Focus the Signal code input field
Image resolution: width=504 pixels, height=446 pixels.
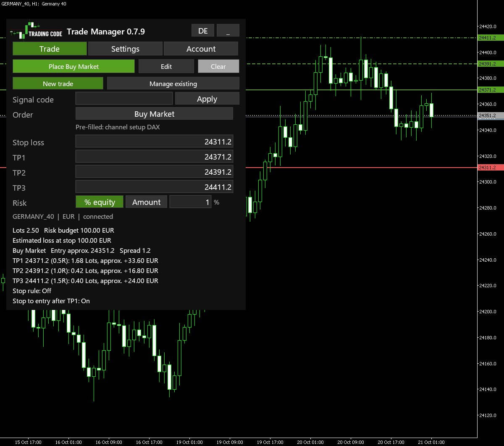pos(124,99)
